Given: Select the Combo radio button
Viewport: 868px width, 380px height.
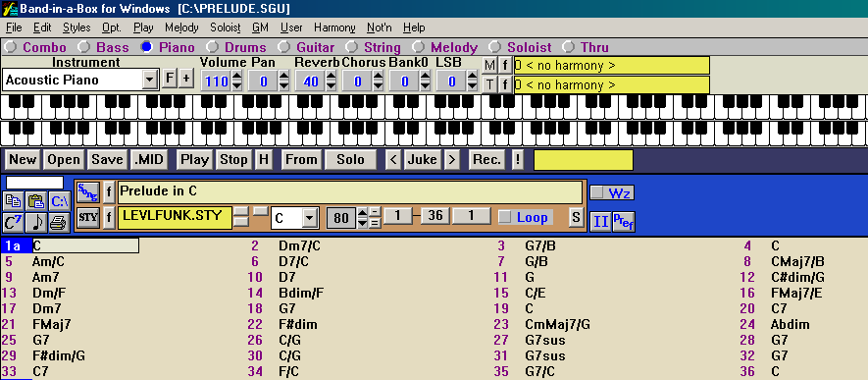Looking at the screenshot, I should coord(11,47).
